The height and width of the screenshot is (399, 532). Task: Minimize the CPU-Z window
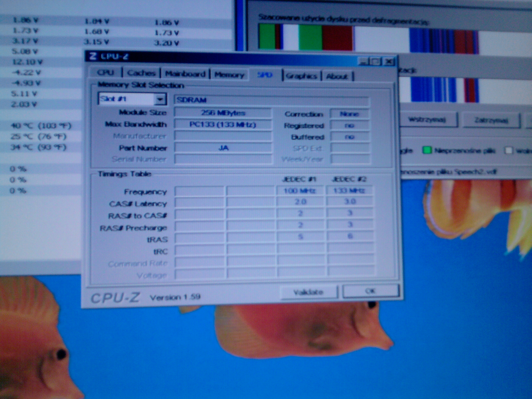[363, 62]
